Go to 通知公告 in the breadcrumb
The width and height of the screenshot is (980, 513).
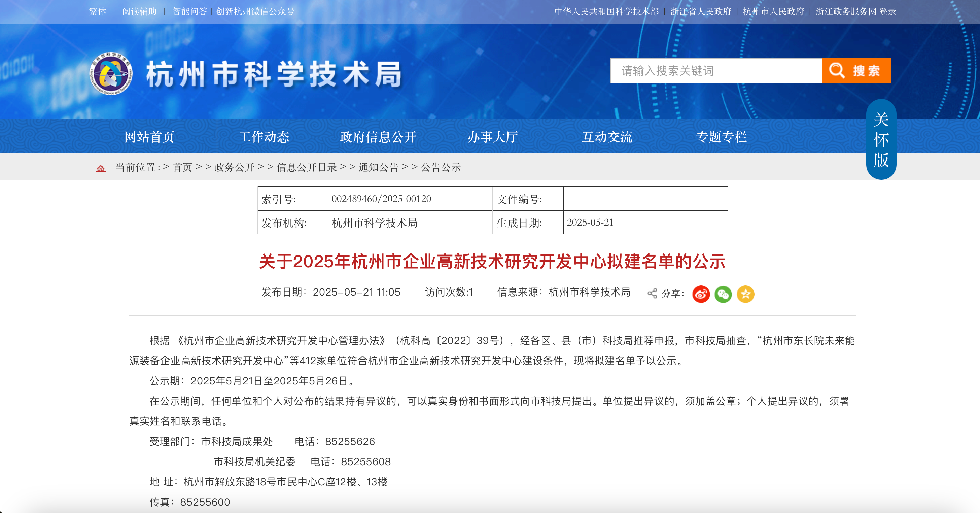(x=379, y=167)
